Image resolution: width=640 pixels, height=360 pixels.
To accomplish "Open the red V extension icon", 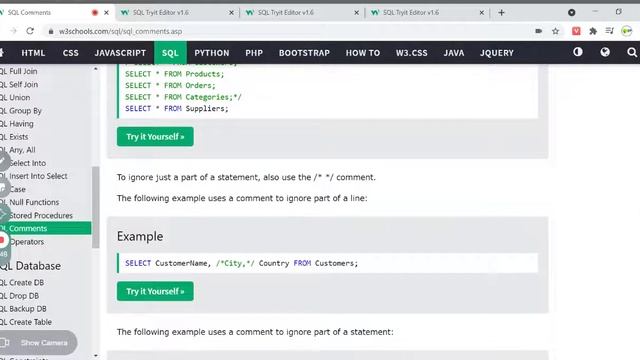I will [x=576, y=31].
